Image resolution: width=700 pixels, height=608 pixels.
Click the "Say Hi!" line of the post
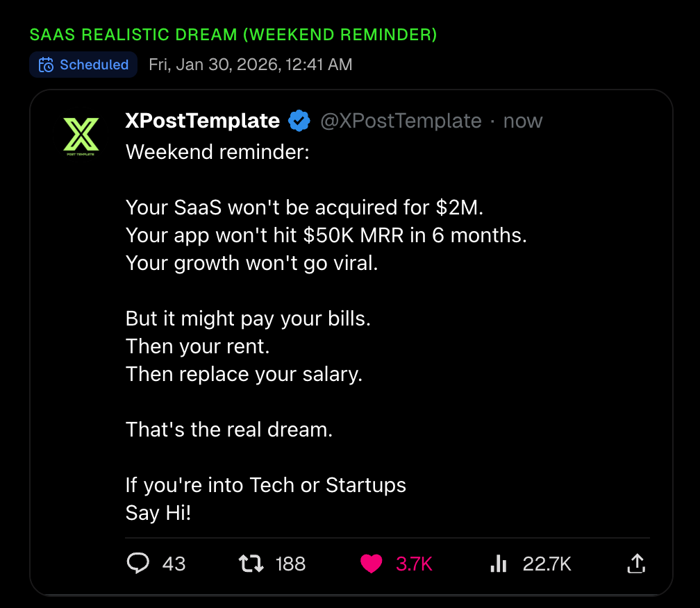pos(156,513)
